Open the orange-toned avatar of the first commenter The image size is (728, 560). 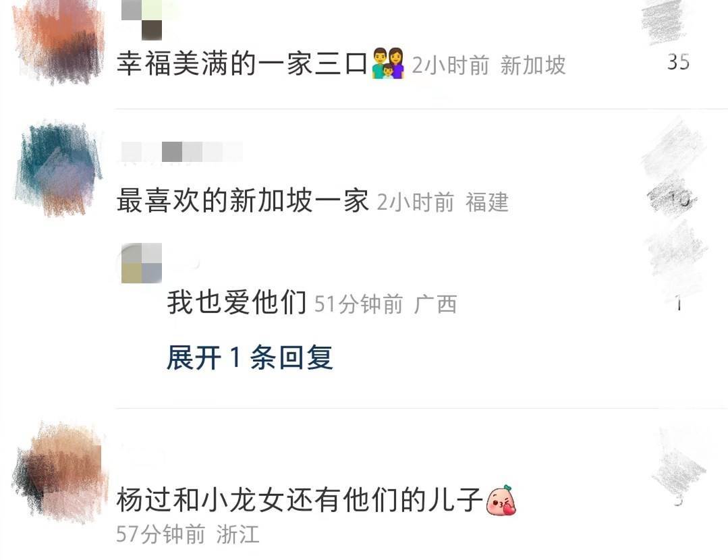[59, 43]
